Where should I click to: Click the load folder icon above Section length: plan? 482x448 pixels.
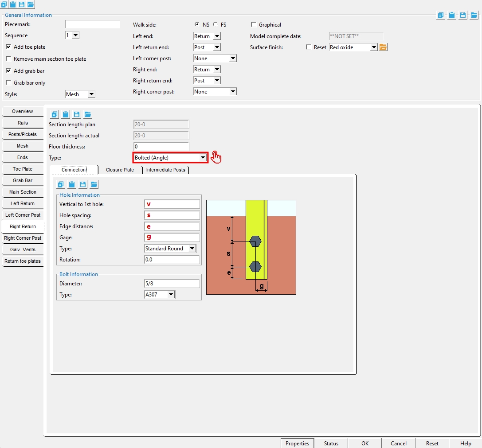point(88,114)
